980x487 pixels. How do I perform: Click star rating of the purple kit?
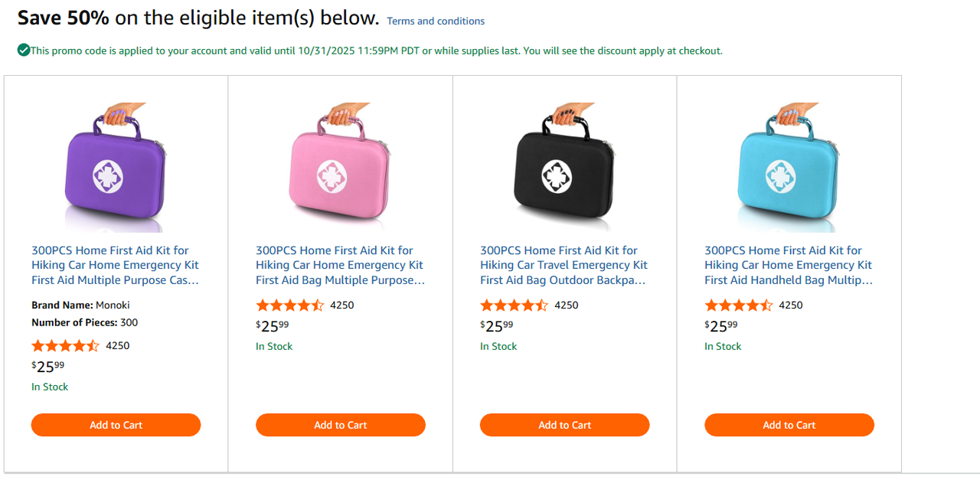pyautogui.click(x=65, y=345)
